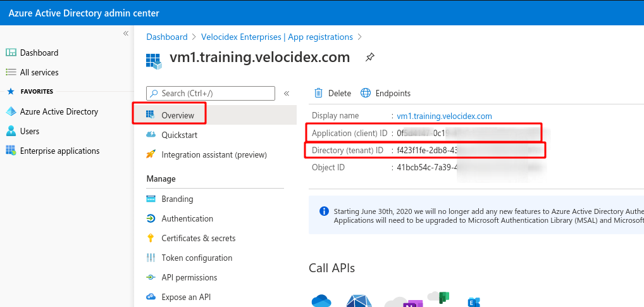Click the Certificates & secrets key icon

coord(151,238)
